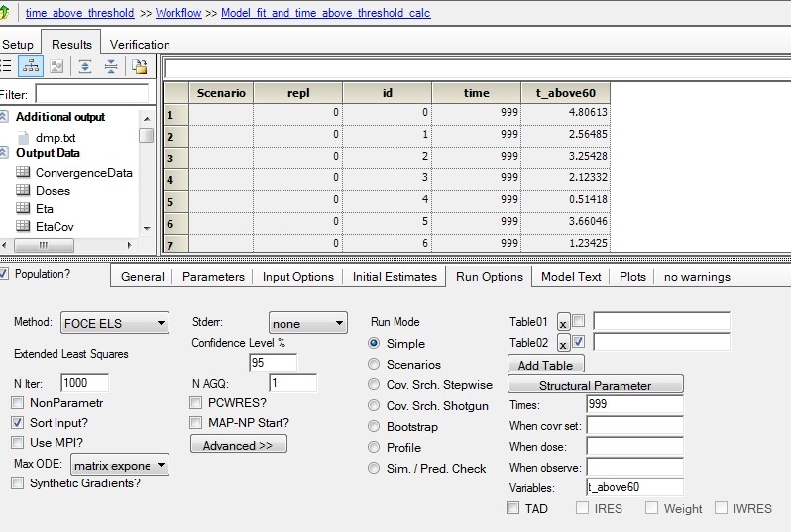The height and width of the screenshot is (532, 791).
Task: Click the image thumbnails view icon
Action: click(x=56, y=66)
